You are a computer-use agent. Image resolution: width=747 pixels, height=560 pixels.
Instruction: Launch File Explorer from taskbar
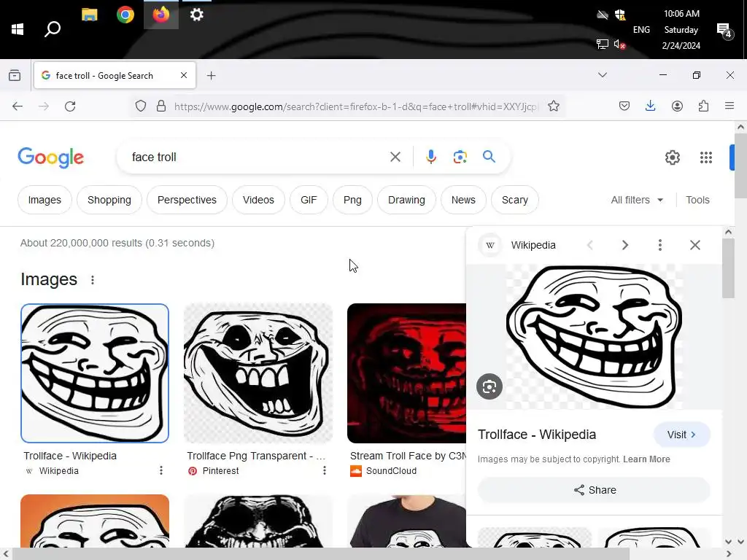[x=89, y=15]
